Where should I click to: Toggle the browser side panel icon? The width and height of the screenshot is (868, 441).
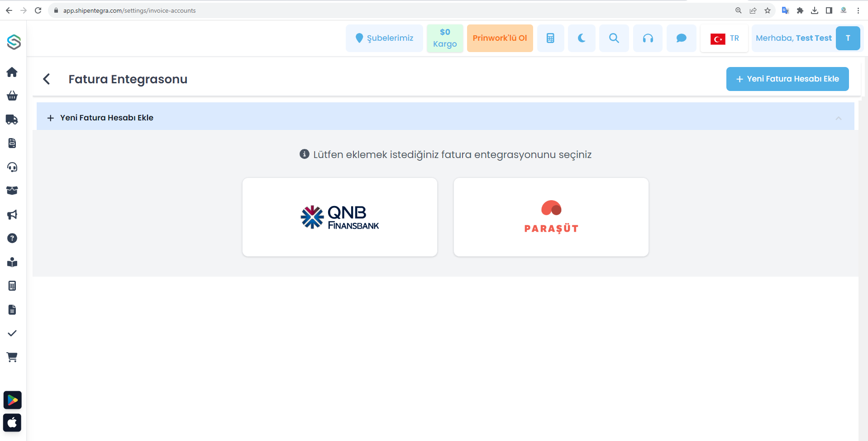tap(829, 10)
